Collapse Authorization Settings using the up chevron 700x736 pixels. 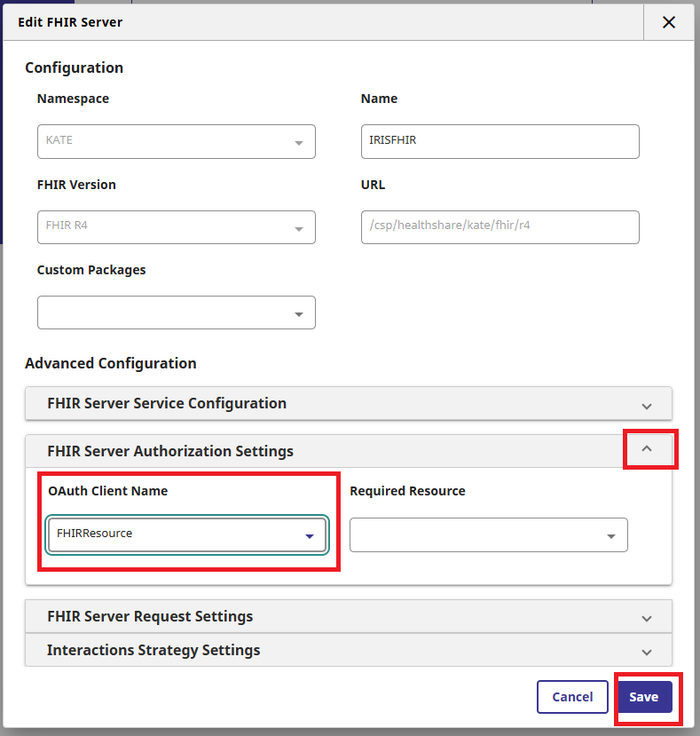(647, 449)
